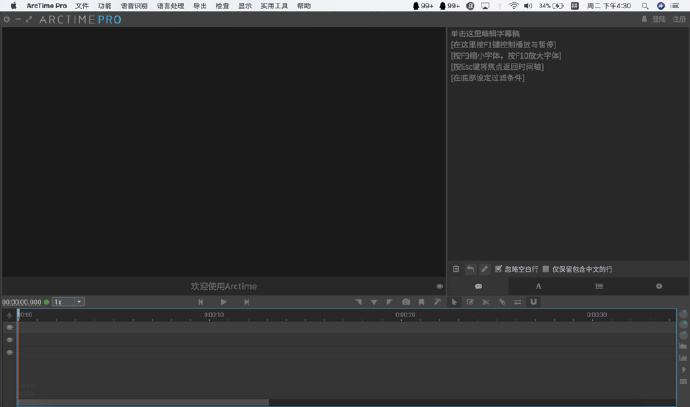Screen dimensions: 690x407
Task: Toggle visibility eye of second timeline track
Action: (x=9, y=340)
